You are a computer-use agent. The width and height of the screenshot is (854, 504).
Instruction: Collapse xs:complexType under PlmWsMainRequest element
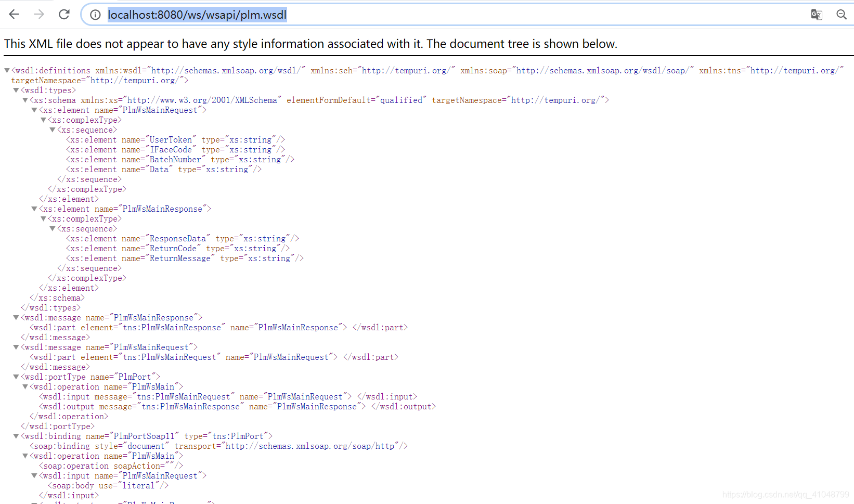[x=43, y=120]
